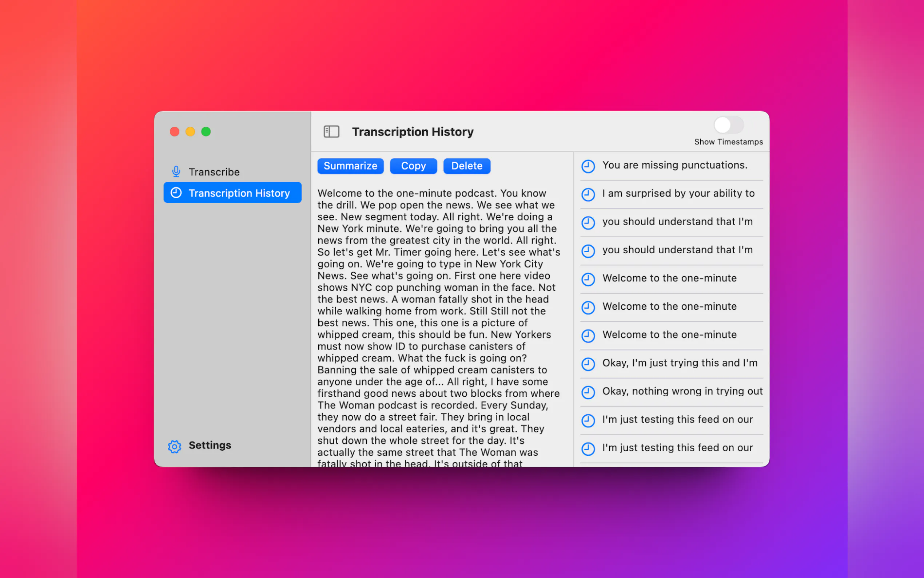Click the clock icon beside 'I am surprised'

tap(588, 194)
